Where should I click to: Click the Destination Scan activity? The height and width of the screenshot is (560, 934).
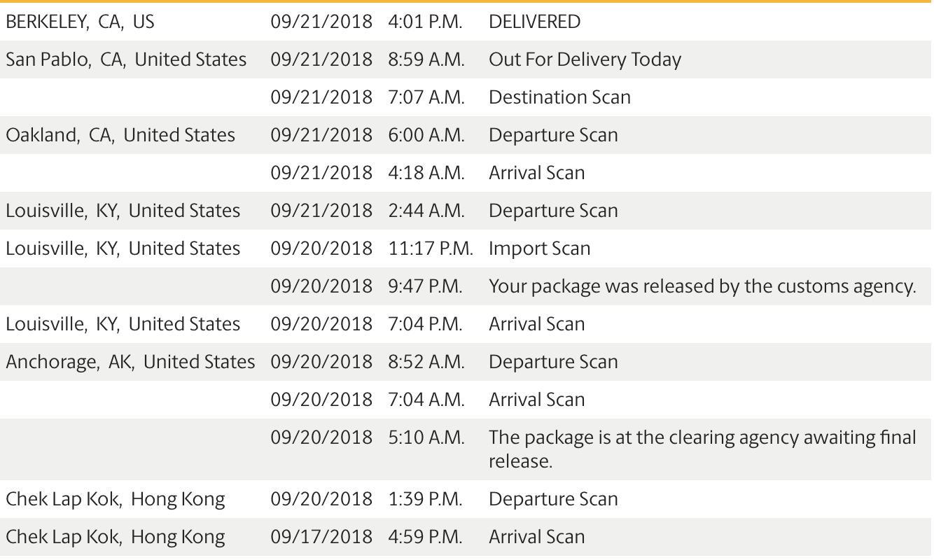coord(559,97)
